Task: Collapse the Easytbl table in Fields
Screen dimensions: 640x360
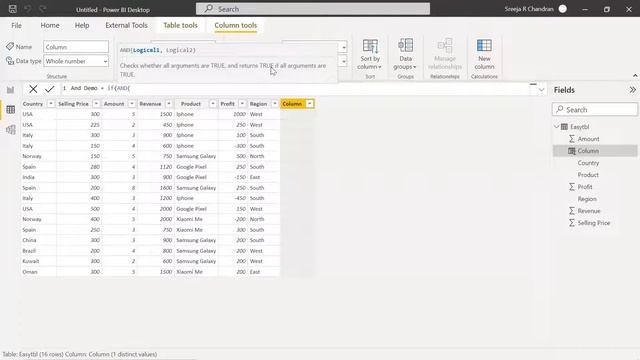Action: coord(557,127)
